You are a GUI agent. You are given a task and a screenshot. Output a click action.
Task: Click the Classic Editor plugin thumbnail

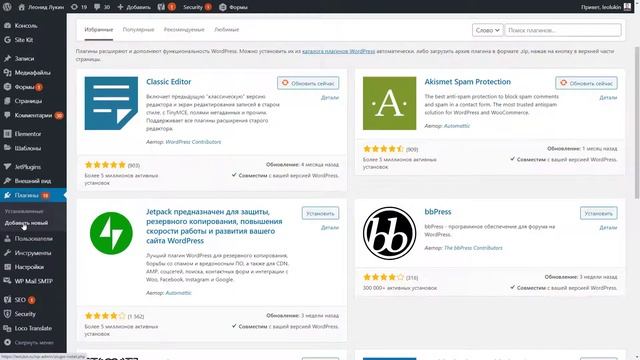coord(111,103)
